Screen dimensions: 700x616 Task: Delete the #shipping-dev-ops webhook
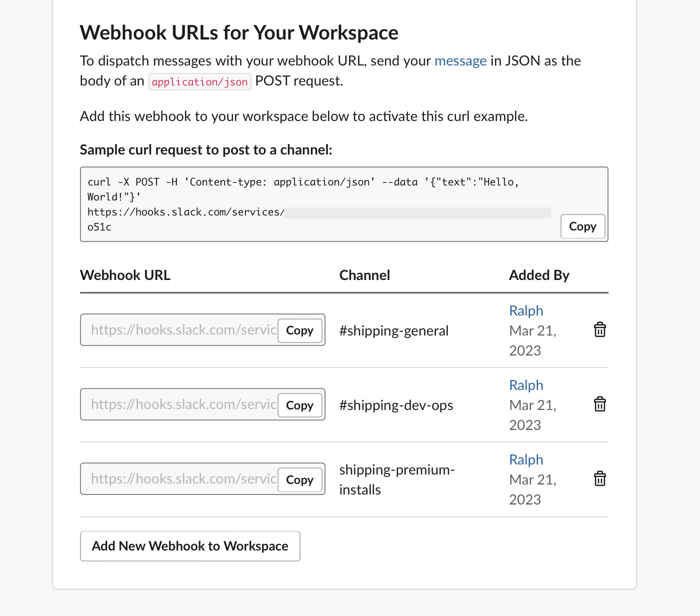click(599, 404)
